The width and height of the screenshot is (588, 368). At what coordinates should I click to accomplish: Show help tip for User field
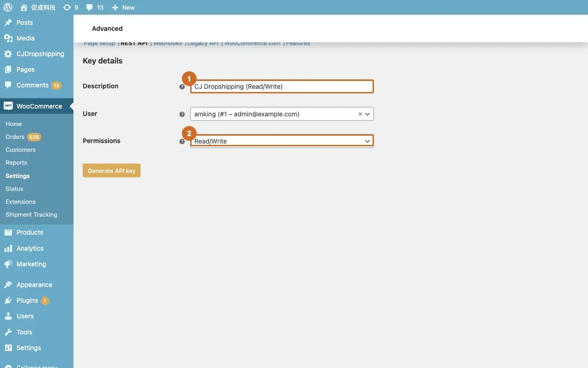(x=182, y=114)
